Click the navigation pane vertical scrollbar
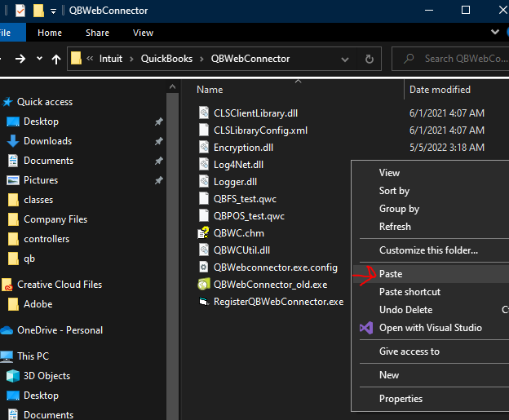509x420 pixels. (x=172, y=256)
